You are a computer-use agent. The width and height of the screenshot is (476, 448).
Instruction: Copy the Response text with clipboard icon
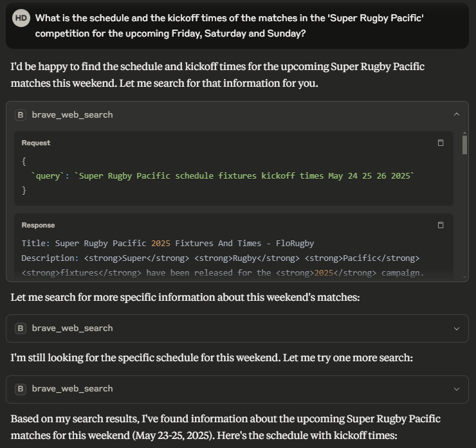click(x=441, y=225)
